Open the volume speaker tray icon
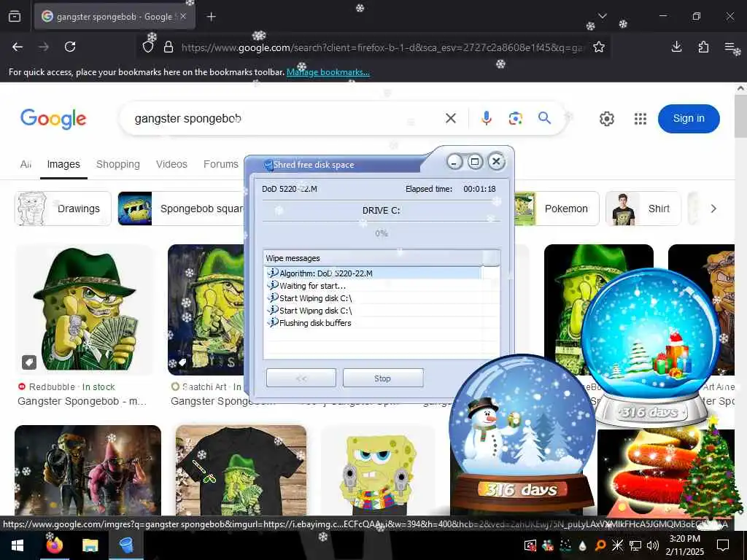This screenshot has height=560, width=747. click(x=653, y=545)
